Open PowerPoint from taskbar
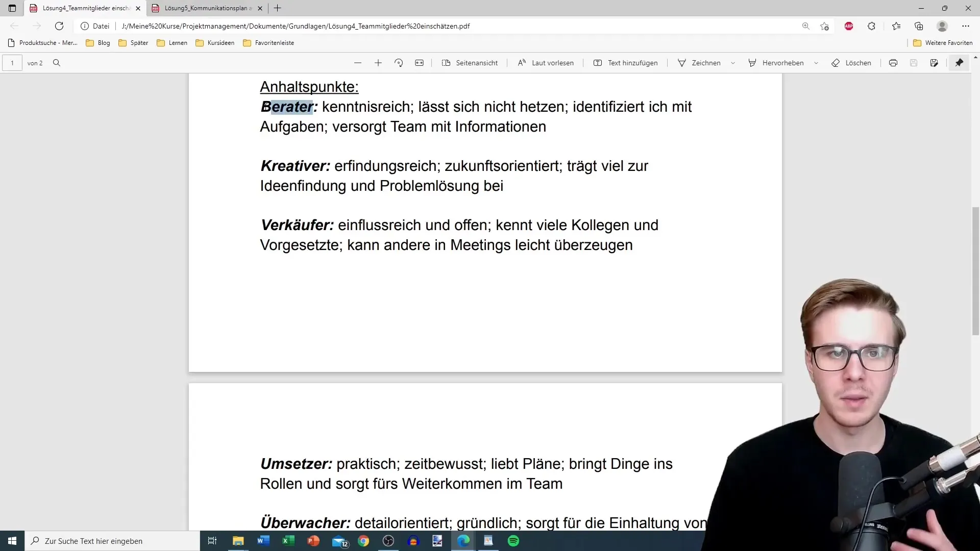 click(313, 541)
